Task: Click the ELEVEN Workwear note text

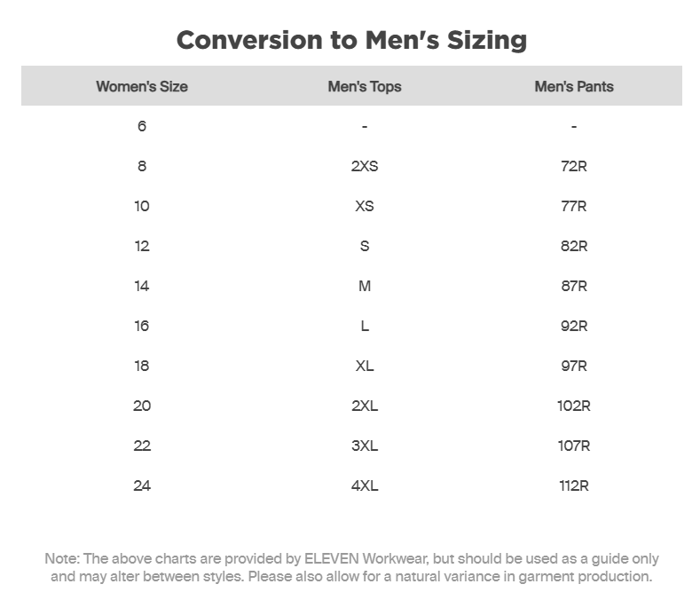Action: [x=352, y=567]
